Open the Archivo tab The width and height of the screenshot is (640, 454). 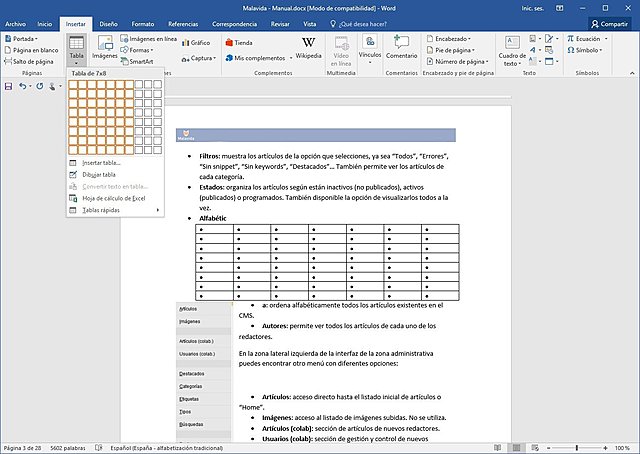pyautogui.click(x=16, y=24)
